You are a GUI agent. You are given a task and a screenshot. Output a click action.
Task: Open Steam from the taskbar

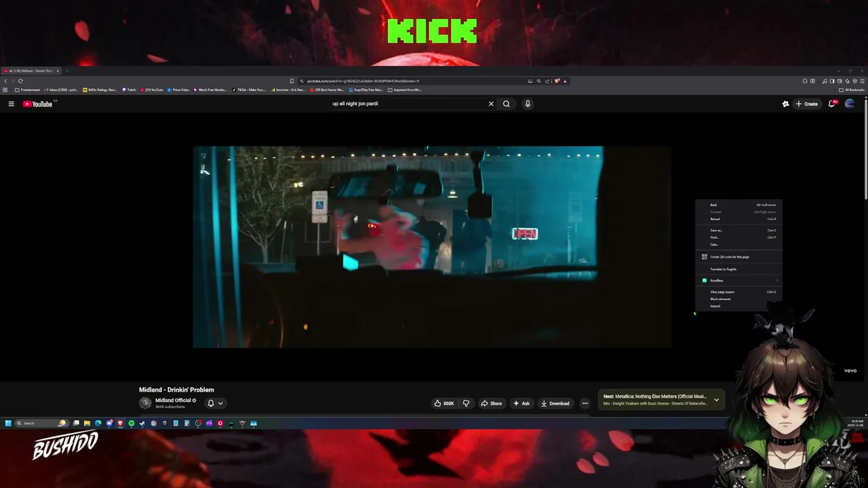click(x=142, y=423)
